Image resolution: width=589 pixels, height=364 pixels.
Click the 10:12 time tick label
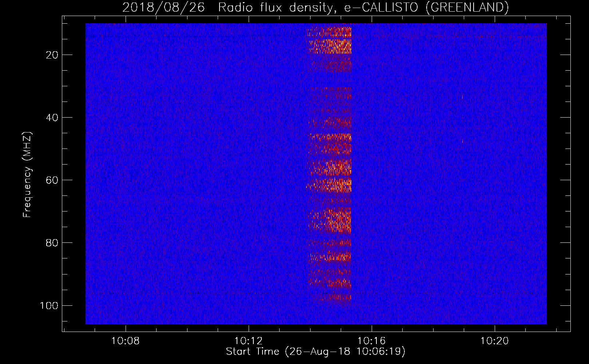249,341
